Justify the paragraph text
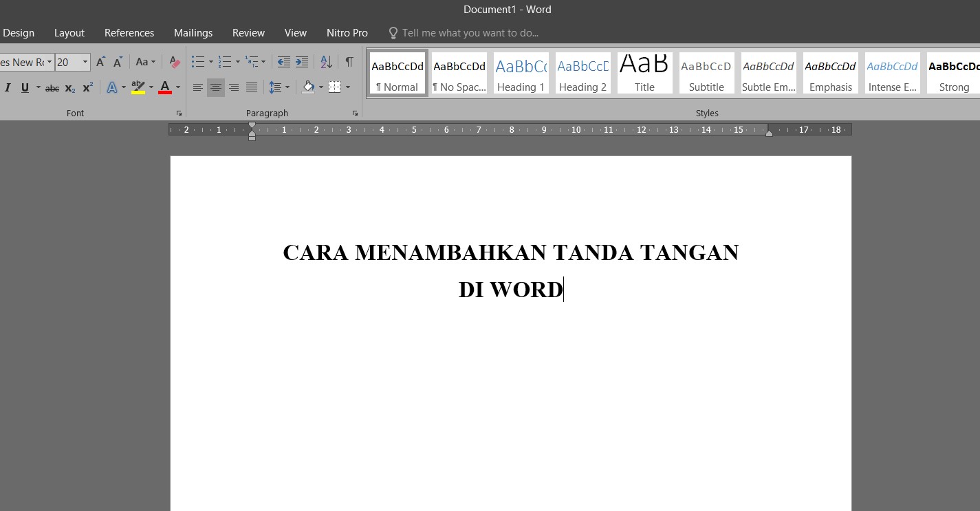Screen dimensions: 980x511 click(252, 87)
